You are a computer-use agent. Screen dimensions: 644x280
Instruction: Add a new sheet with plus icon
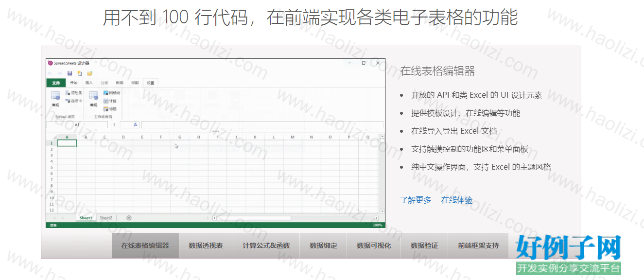pos(129,218)
